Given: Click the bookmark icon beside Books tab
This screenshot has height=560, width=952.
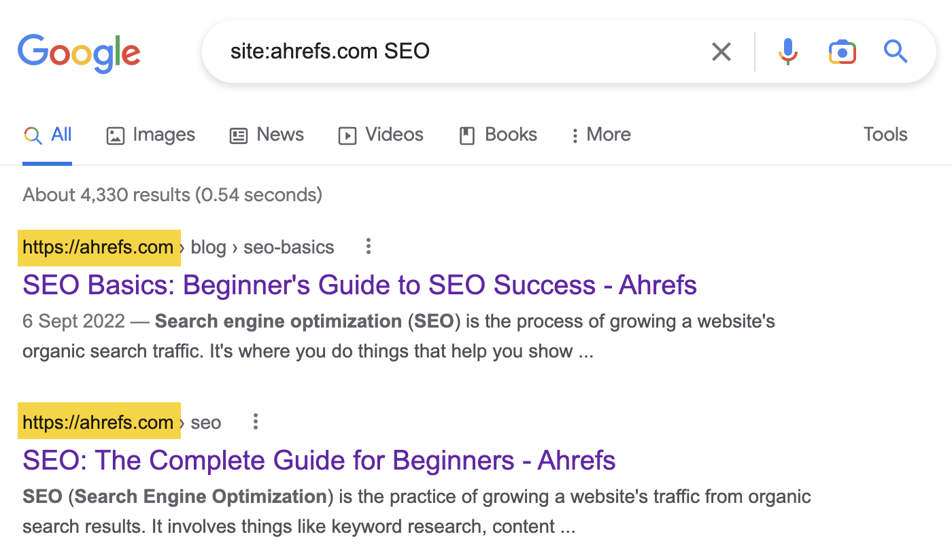Looking at the screenshot, I should click(466, 135).
